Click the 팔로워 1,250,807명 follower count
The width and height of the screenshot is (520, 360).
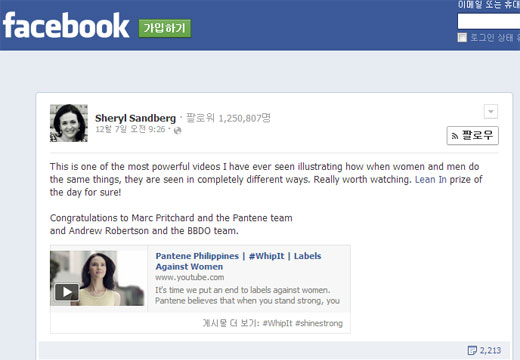tap(228, 118)
